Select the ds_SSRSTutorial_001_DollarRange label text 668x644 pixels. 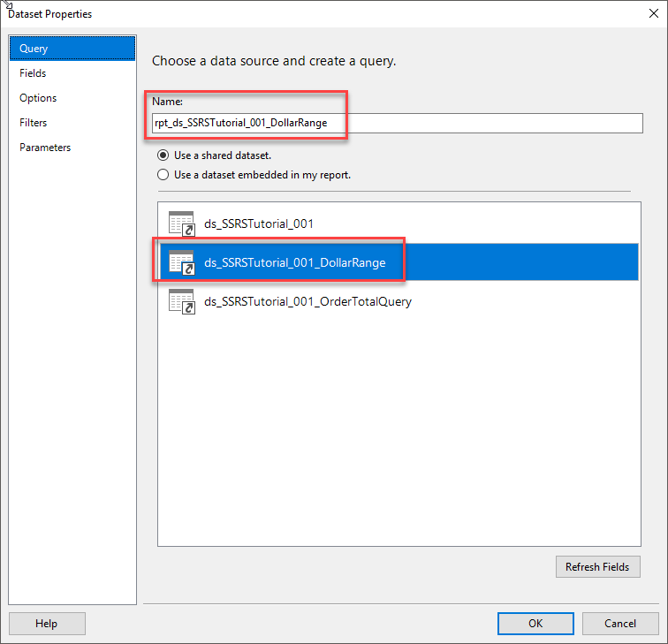294,262
